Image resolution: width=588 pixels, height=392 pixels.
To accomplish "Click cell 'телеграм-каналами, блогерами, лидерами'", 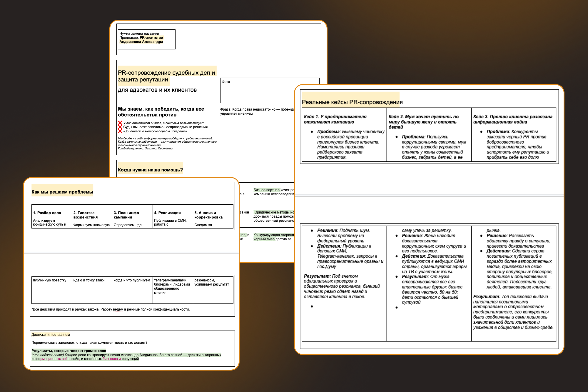I will tap(173, 290).
